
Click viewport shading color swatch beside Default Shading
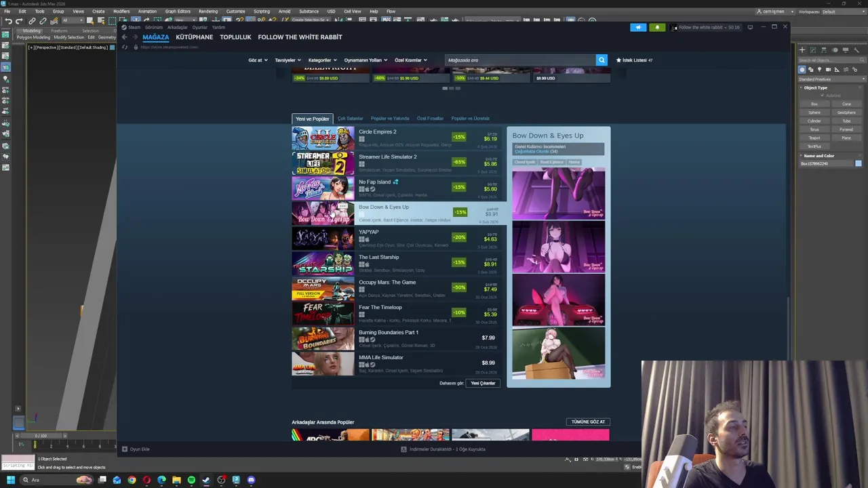pyautogui.click(x=112, y=47)
